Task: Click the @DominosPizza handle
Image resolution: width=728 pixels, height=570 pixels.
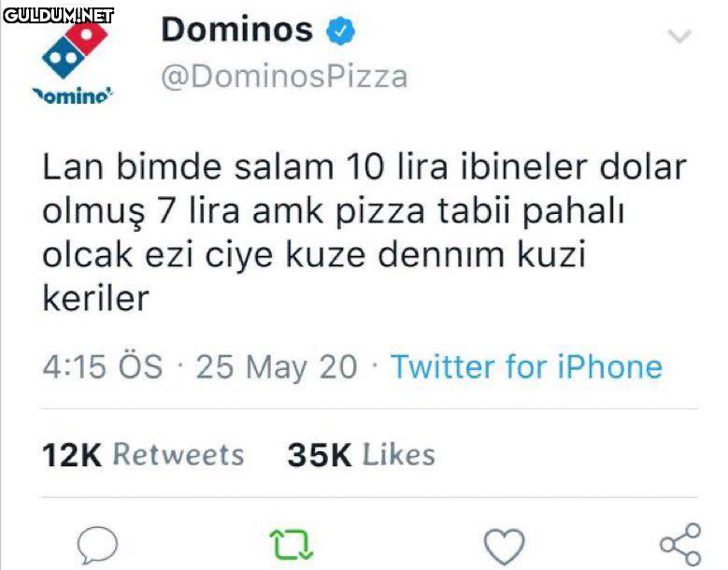Action: (x=284, y=76)
